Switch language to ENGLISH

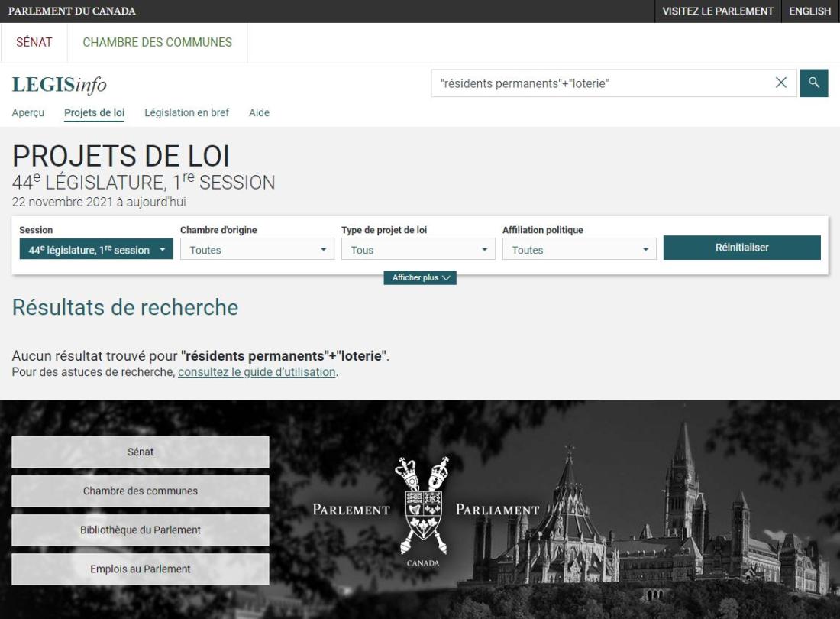click(x=810, y=11)
